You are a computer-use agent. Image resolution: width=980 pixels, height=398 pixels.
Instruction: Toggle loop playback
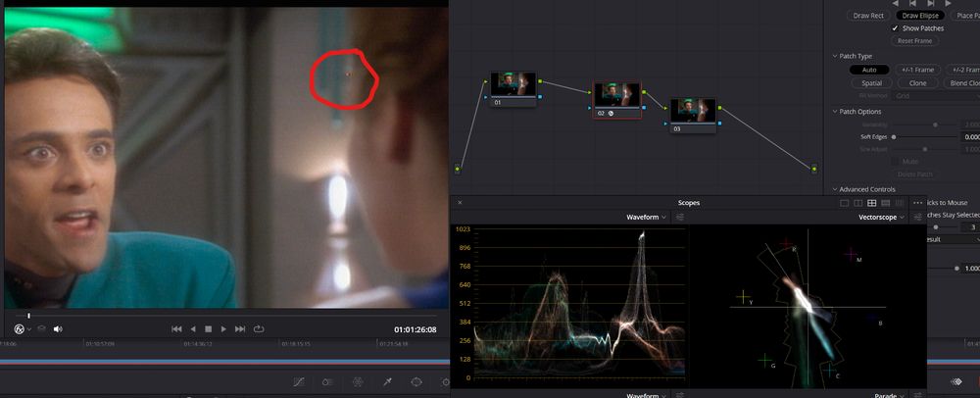point(259,328)
